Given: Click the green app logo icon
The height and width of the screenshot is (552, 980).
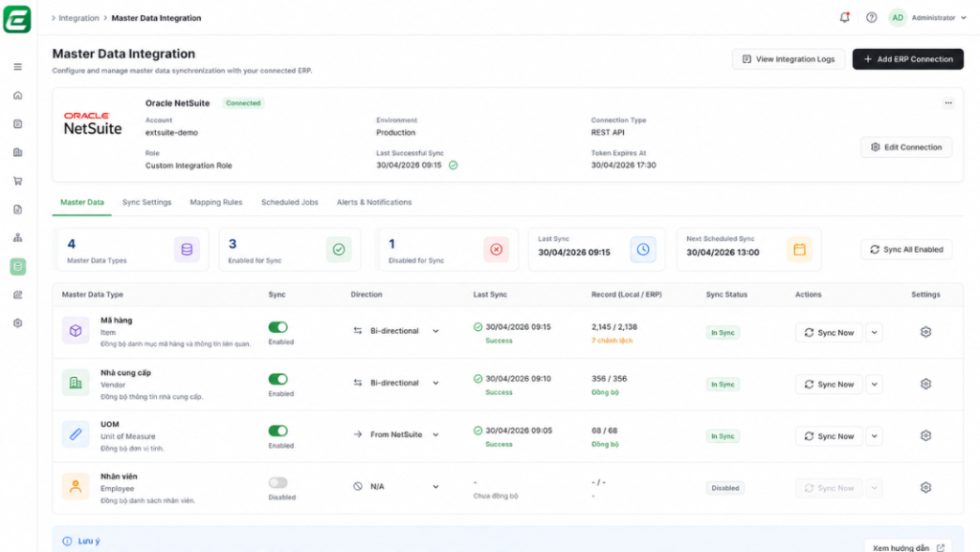Looking at the screenshot, I should pos(17,19).
